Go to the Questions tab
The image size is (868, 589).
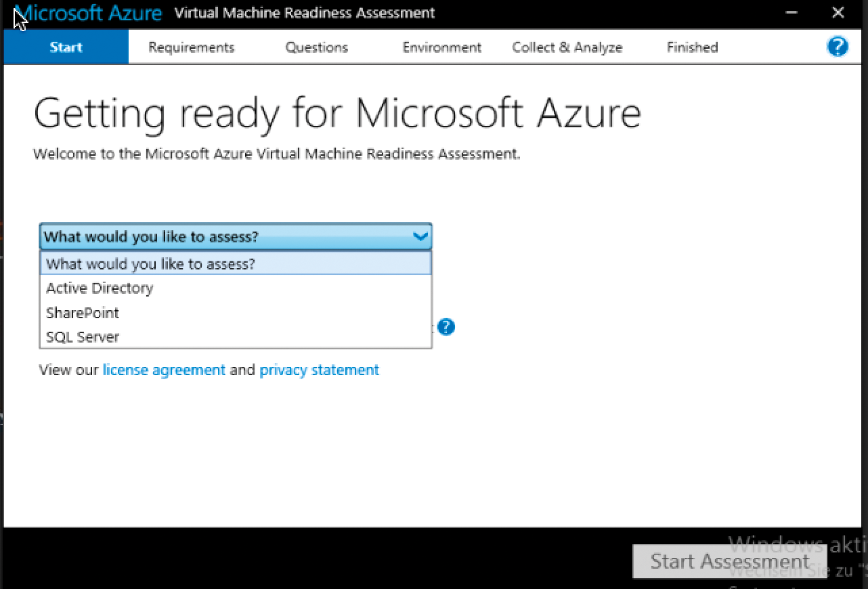tap(316, 47)
